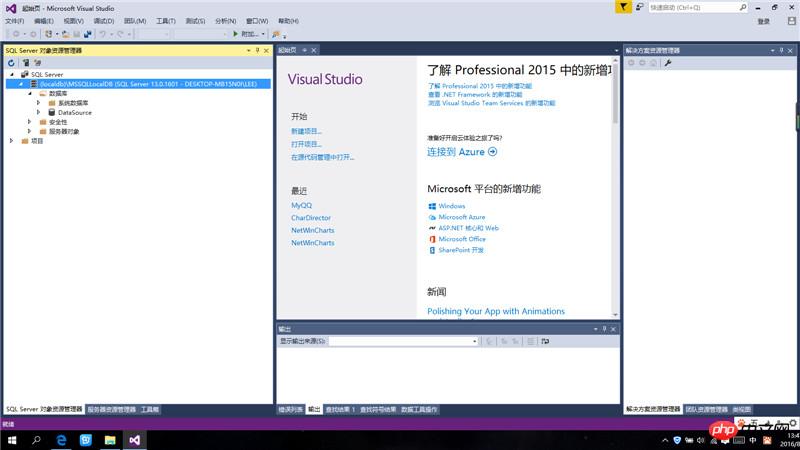Expand the 项目 node
The image size is (800, 450).
click(12, 141)
